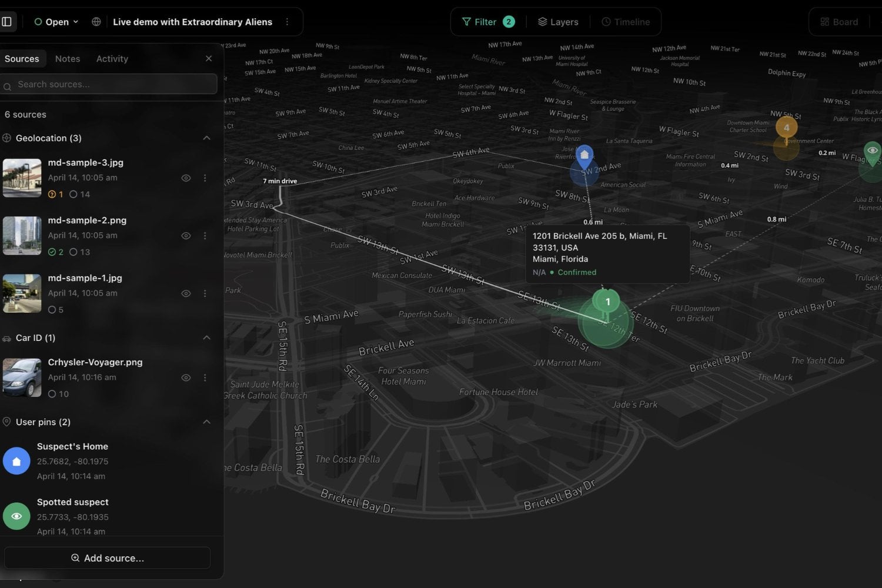
Task: Click the green Spotted suspect eye icon
Action: click(16, 516)
